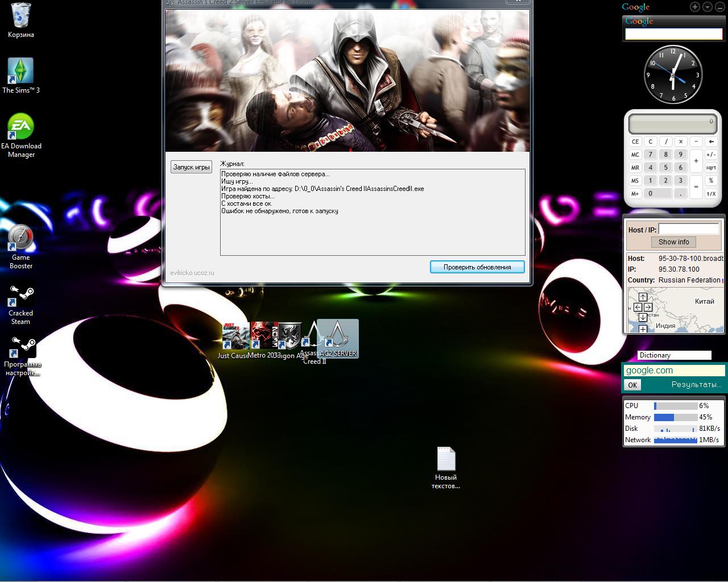Select the Новый текстов... text file icon
728x582 pixels.
[446, 468]
